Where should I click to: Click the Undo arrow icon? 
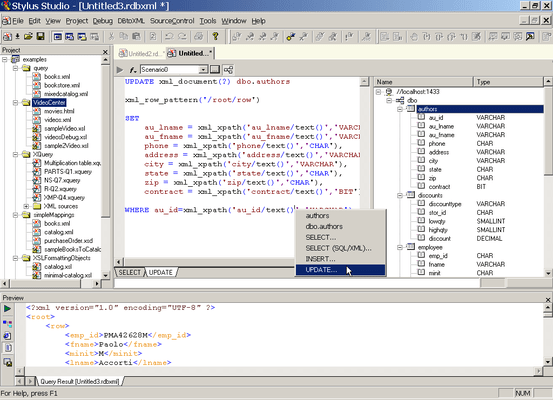click(169, 36)
